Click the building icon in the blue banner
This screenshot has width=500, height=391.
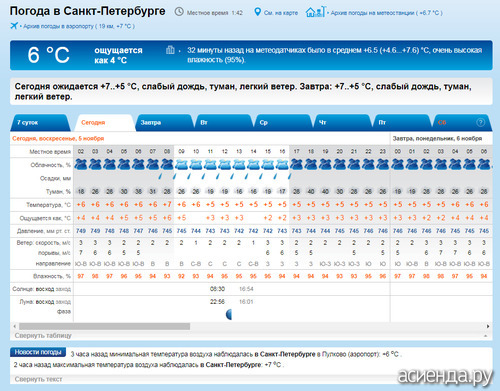170,50
